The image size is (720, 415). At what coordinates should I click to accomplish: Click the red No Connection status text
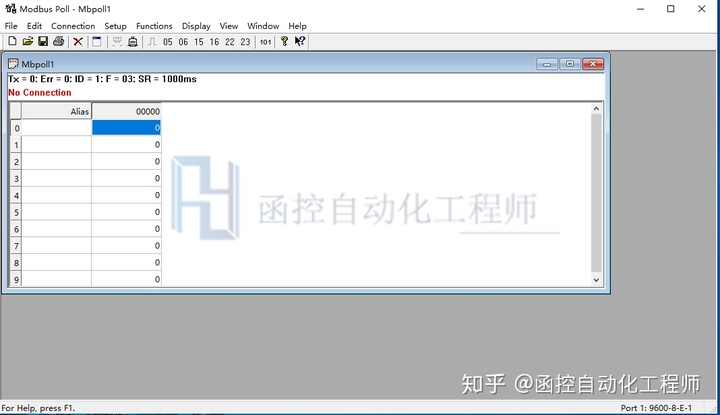(40, 92)
